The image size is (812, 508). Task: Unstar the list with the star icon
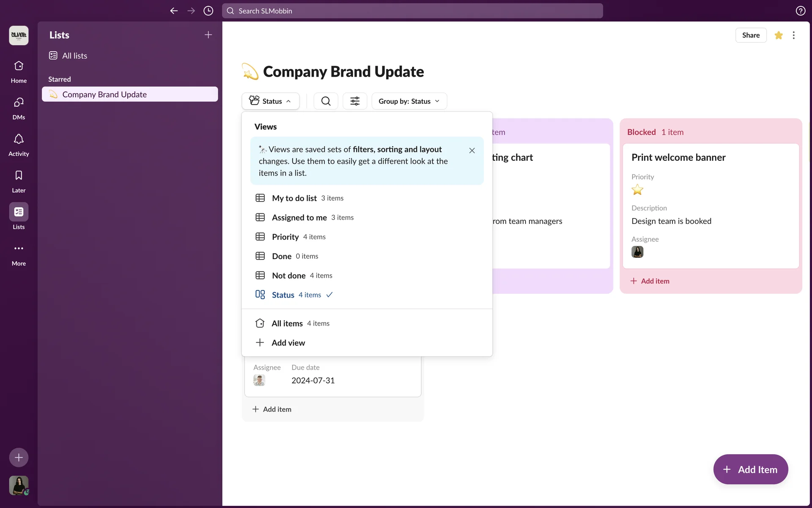pos(778,36)
